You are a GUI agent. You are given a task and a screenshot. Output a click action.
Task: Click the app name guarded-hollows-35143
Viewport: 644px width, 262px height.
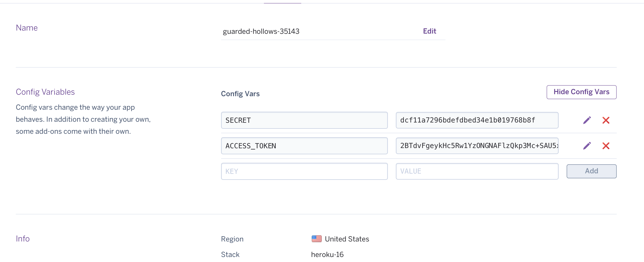pyautogui.click(x=261, y=31)
